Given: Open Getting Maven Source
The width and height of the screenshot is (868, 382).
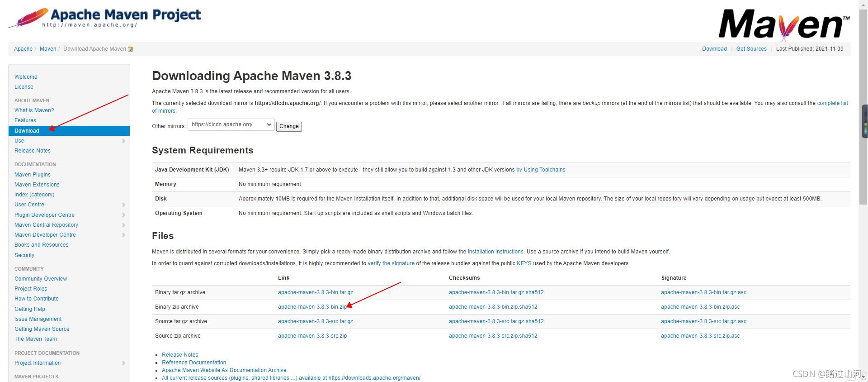Looking at the screenshot, I should [x=42, y=329].
